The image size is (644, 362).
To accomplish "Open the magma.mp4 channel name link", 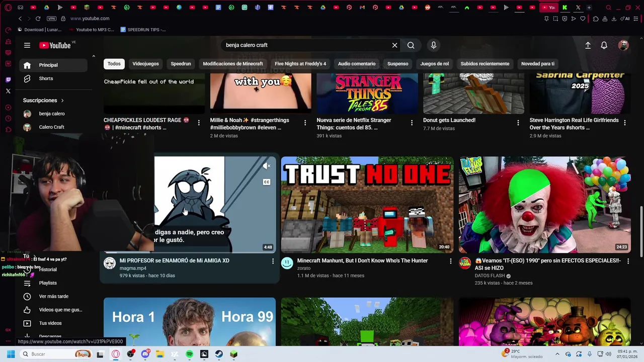I will [x=133, y=268].
